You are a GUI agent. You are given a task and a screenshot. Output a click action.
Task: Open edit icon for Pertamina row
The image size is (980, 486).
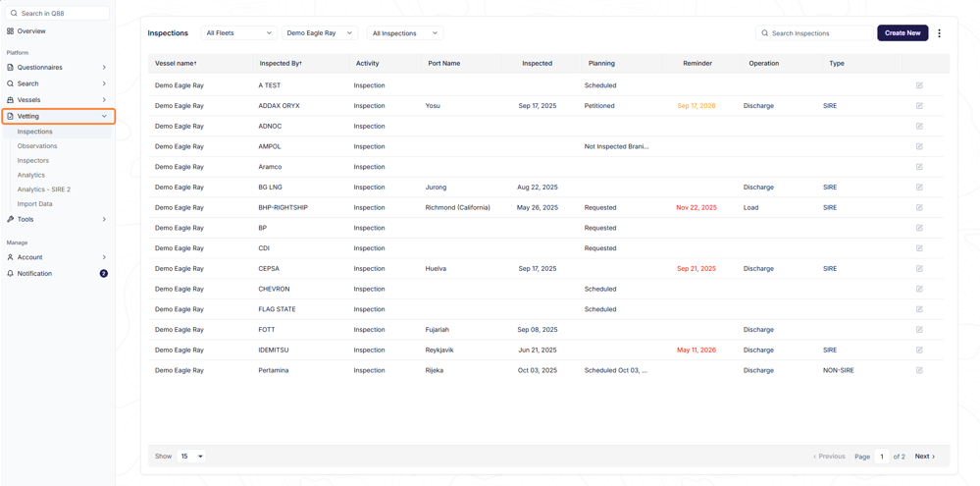point(919,370)
